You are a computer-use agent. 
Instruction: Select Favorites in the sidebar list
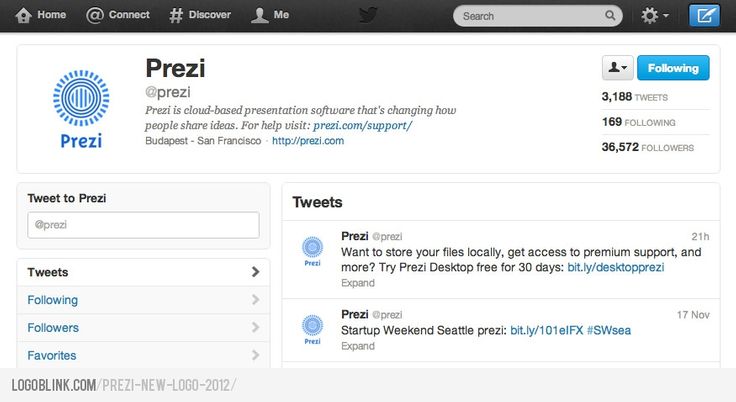pos(143,356)
